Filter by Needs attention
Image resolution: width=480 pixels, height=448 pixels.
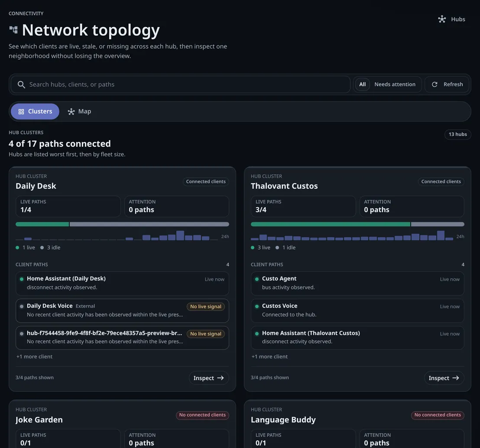[395, 84]
